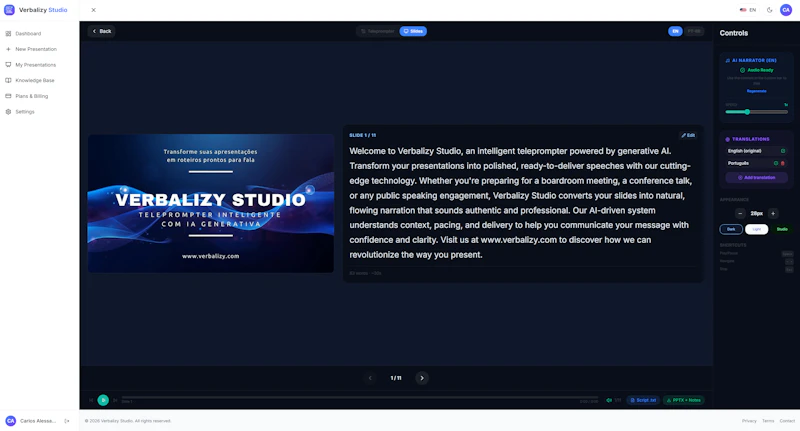This screenshot has width=800, height=431.
Task: Close the sidebar with the X icon
Action: [93, 10]
